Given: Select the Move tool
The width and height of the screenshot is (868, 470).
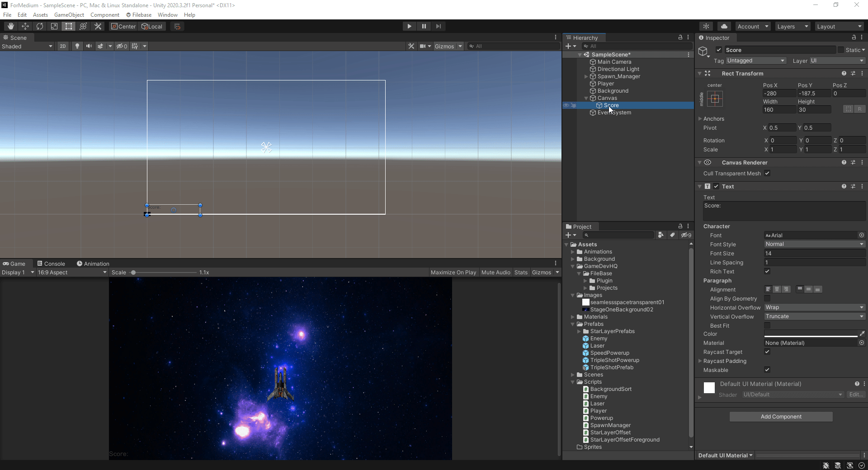Looking at the screenshot, I should (x=25, y=26).
